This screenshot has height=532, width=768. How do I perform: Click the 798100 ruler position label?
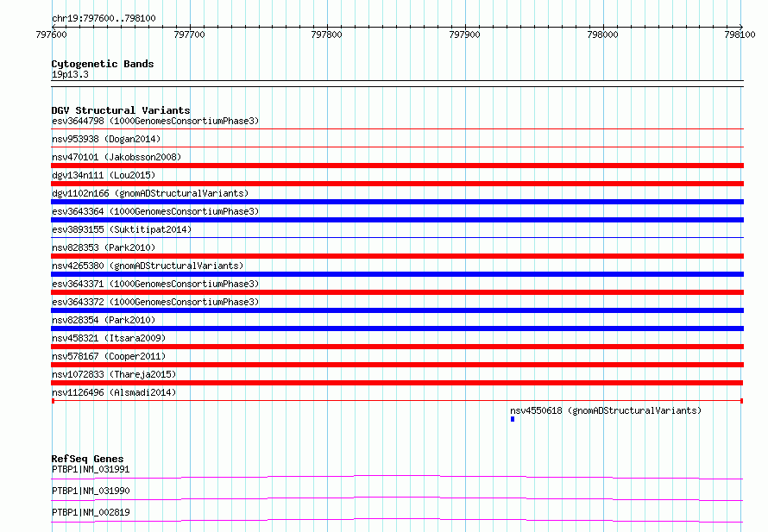pyautogui.click(x=740, y=34)
